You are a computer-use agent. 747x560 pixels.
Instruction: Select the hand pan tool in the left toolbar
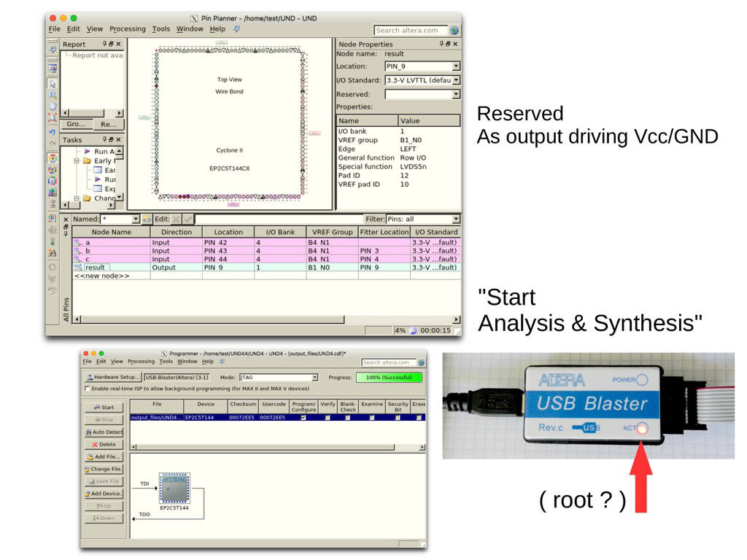(53, 106)
